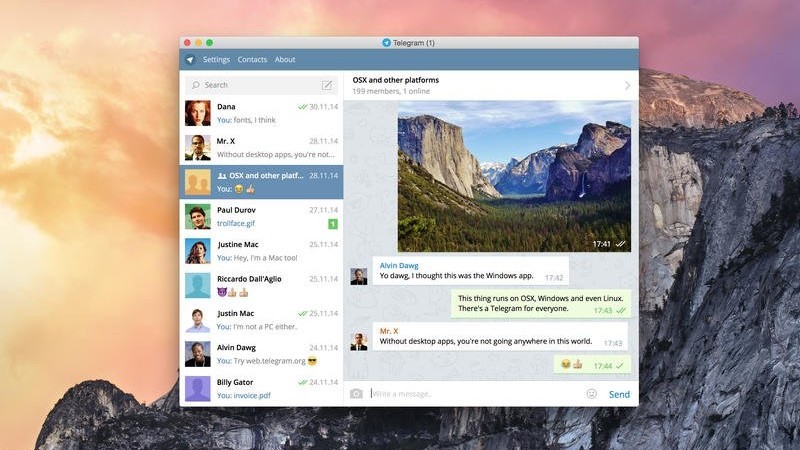Open the About menu
This screenshot has width=800, height=450.
pyautogui.click(x=285, y=60)
